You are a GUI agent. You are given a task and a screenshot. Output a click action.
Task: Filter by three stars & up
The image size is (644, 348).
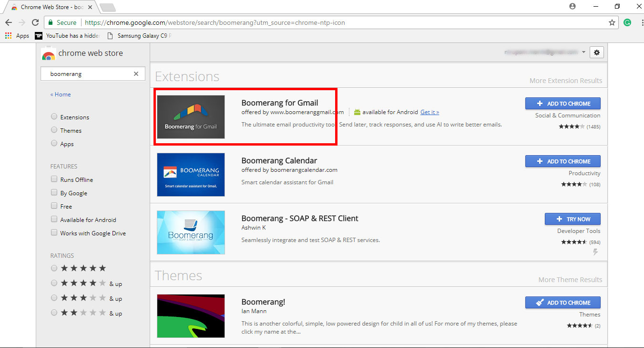(x=54, y=298)
